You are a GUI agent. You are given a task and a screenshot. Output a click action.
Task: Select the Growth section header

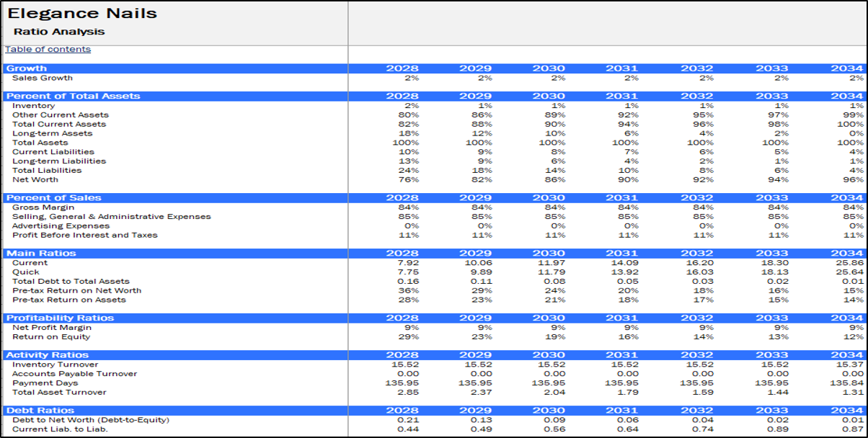point(27,68)
